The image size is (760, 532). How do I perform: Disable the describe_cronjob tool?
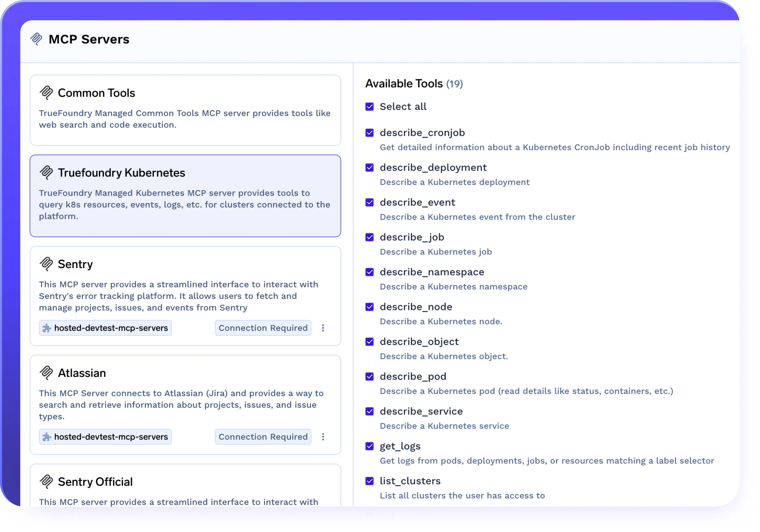[x=369, y=133]
